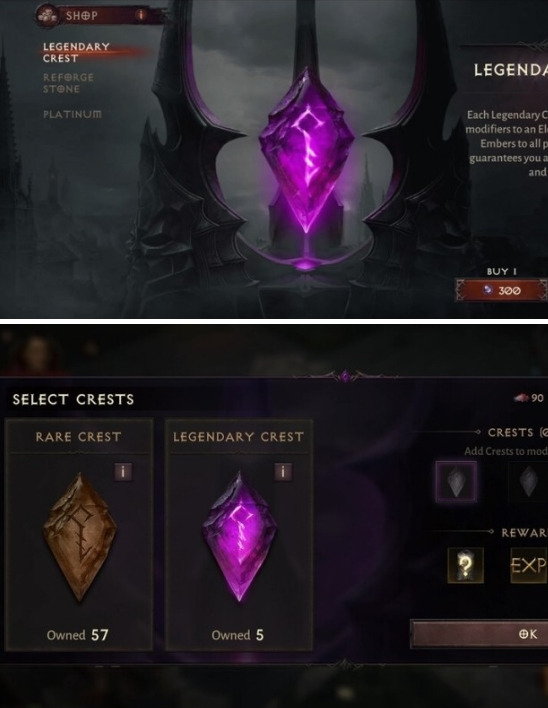Click the highlighted empty crest slot
Screen dimensions: 548x708
tap(456, 482)
